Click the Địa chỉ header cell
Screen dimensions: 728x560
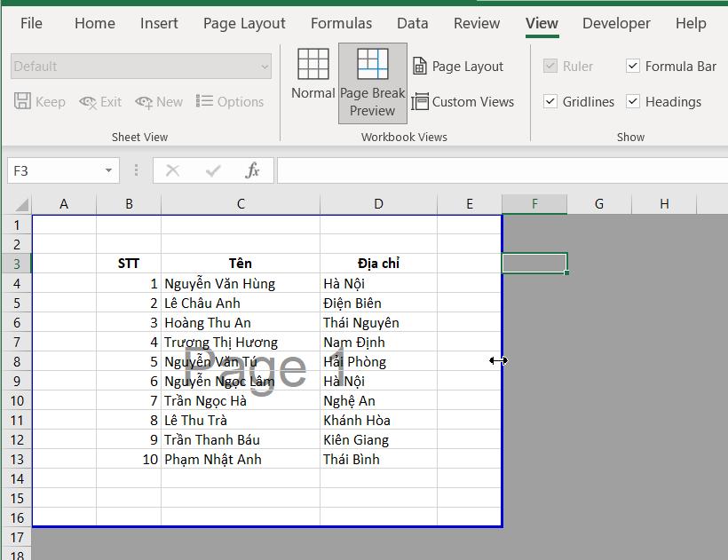[x=378, y=264]
